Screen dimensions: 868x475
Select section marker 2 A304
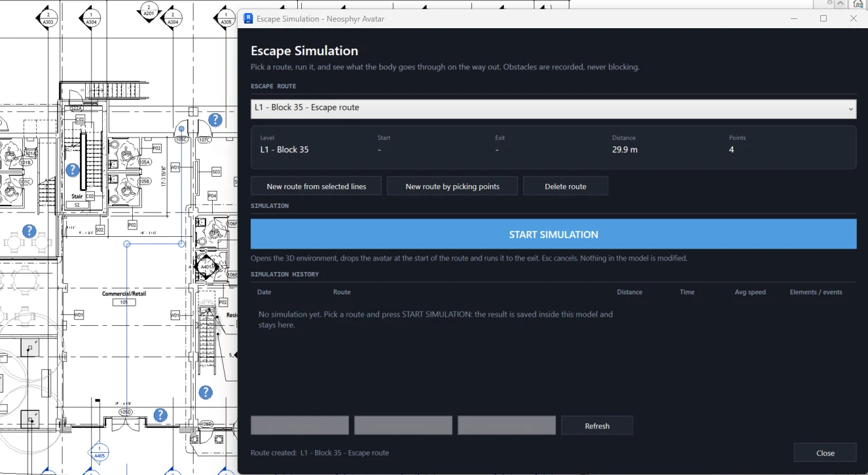click(x=173, y=17)
